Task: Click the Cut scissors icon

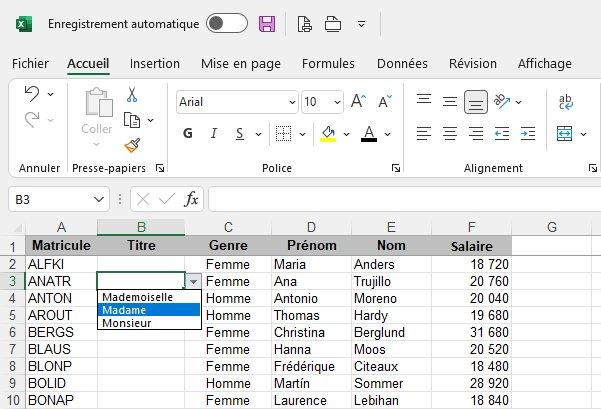Action: (132, 94)
